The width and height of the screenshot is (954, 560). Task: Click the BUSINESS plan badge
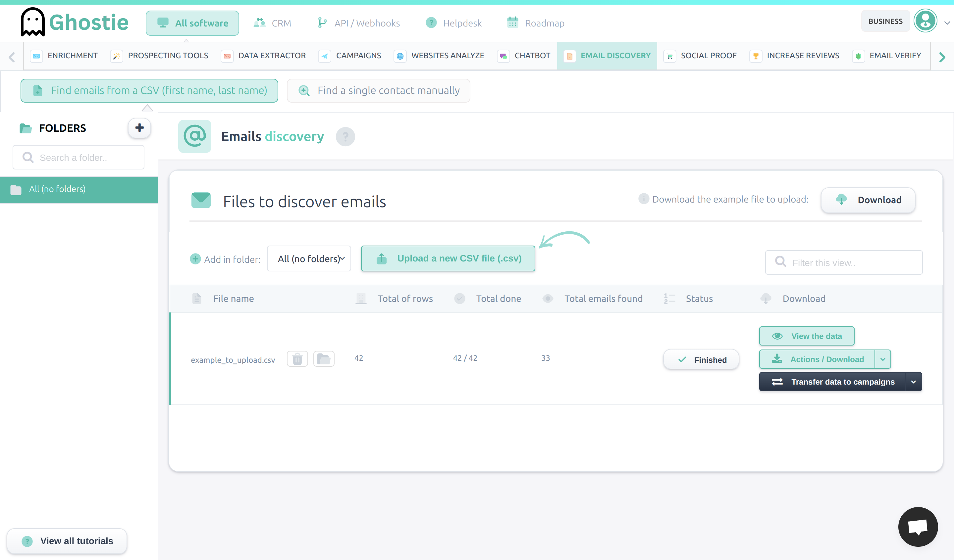pyautogui.click(x=885, y=21)
